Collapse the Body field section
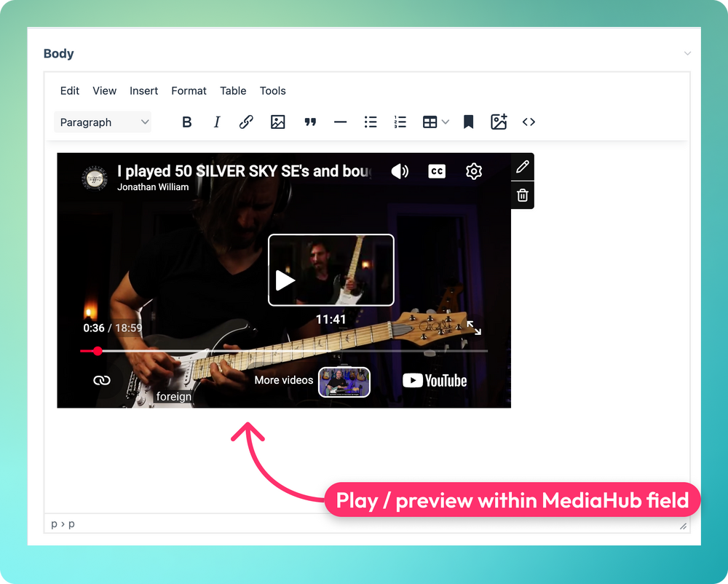 click(688, 53)
